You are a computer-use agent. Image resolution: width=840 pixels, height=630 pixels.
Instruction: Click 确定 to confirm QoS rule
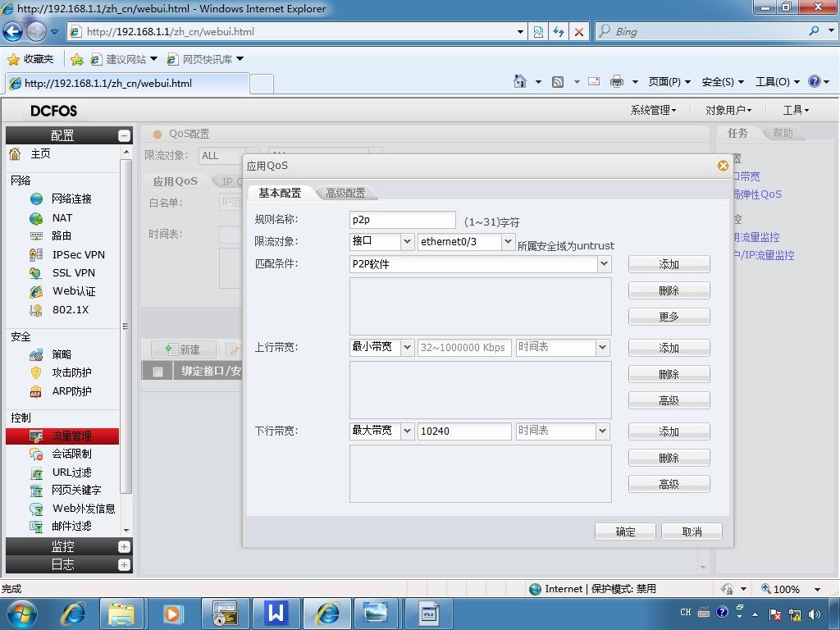(625, 532)
